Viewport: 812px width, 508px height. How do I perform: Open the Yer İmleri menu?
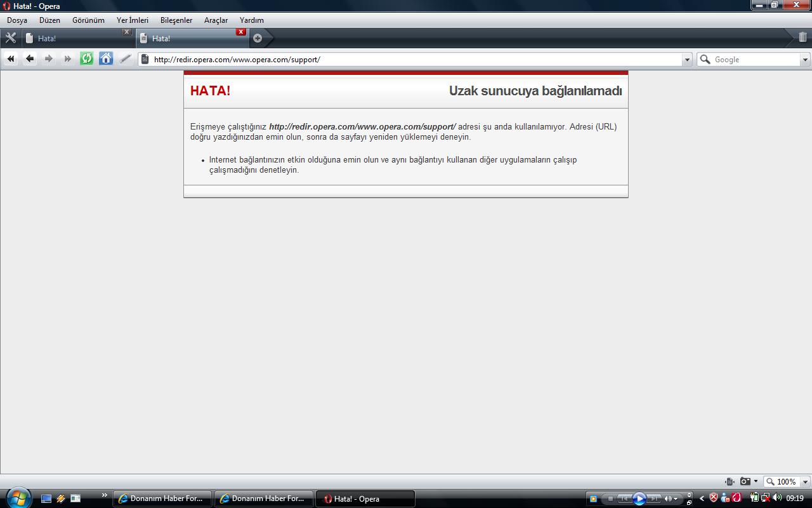(x=132, y=20)
